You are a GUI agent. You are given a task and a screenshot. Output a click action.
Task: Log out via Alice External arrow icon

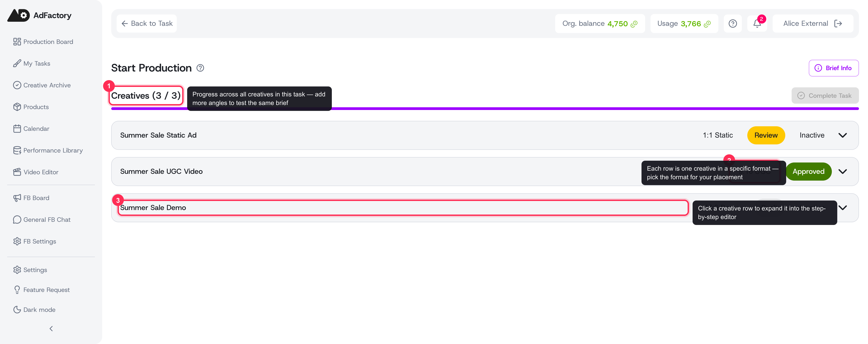point(838,24)
